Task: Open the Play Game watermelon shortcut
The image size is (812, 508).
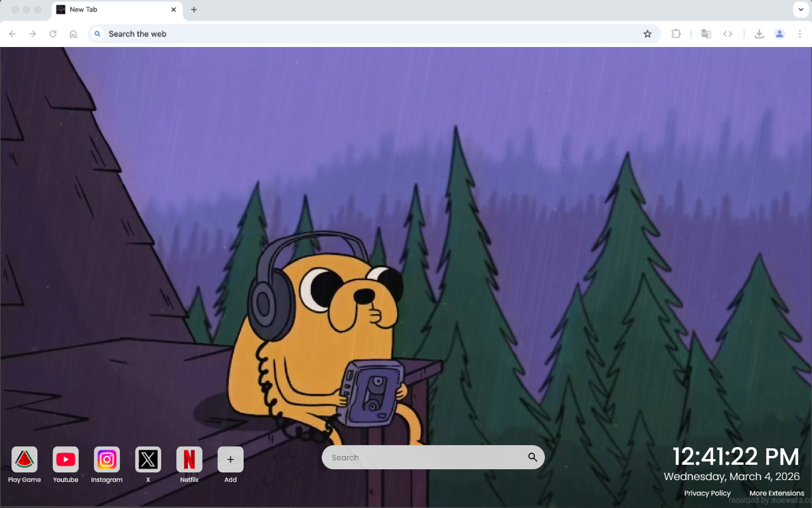Action: pyautogui.click(x=24, y=459)
